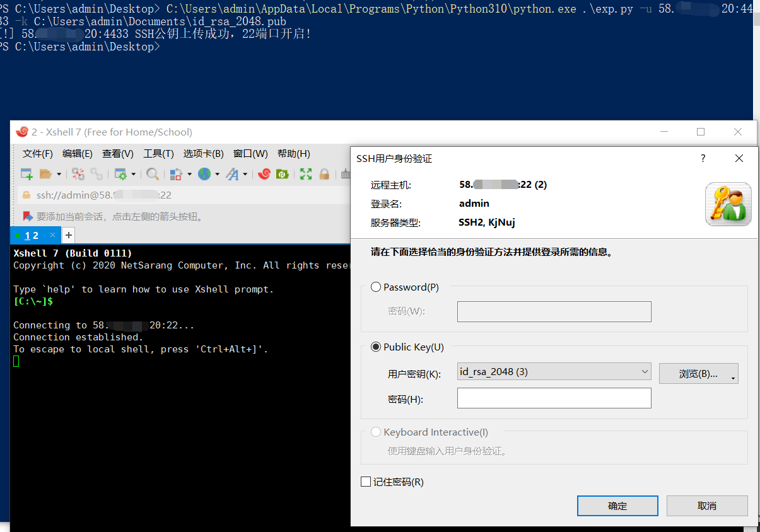Select the Public Key(U) radio button
Viewport: 760px width, 532px height.
[376, 347]
